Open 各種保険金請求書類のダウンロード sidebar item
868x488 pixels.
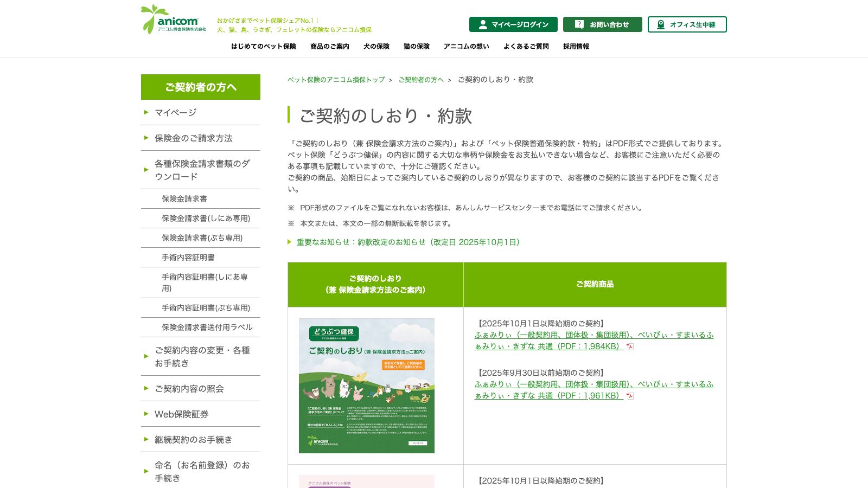coord(201,170)
